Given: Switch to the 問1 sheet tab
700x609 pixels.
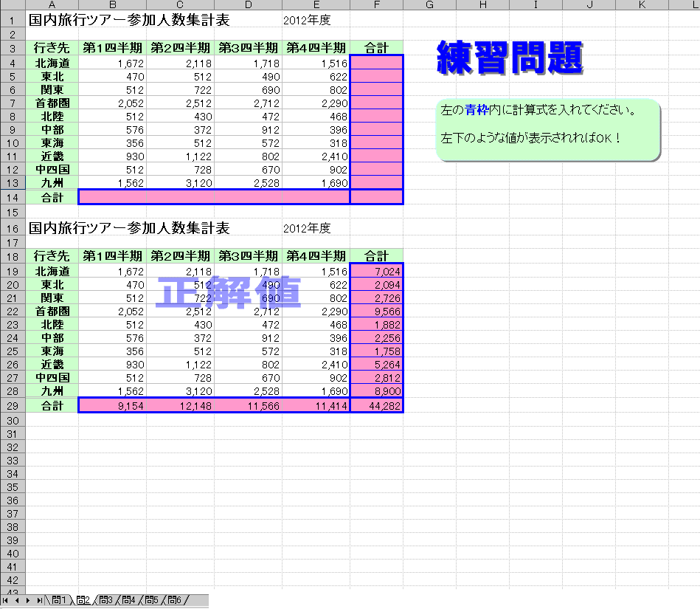Looking at the screenshot, I should pyautogui.click(x=58, y=600).
